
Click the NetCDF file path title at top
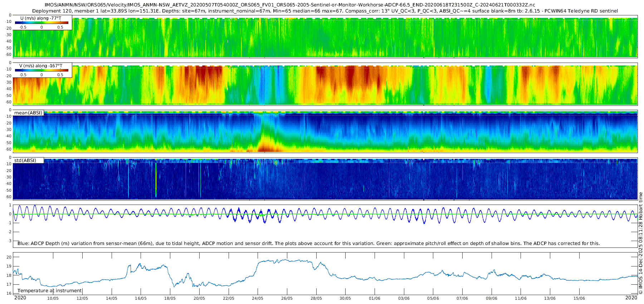(290, 5)
